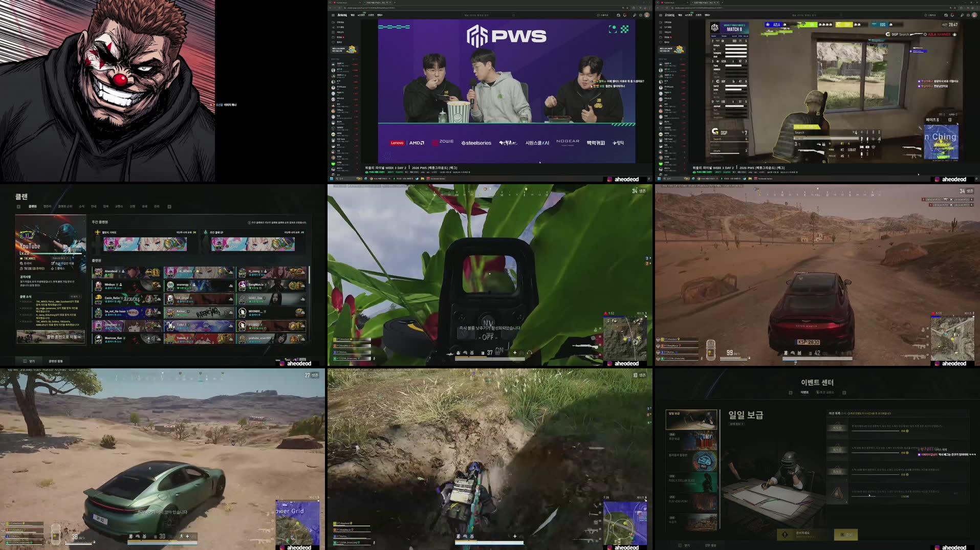Open clan member BangMunJa card
Image resolution: width=980 pixels, height=550 pixels.
pos(271,285)
